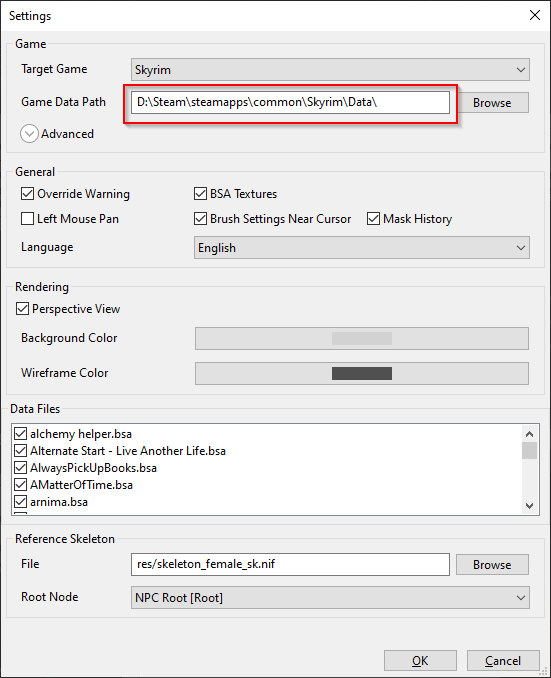Toggle AlwaysPickUpBooks.bsa checkbox
The height and width of the screenshot is (678, 551).
[x=20, y=468]
